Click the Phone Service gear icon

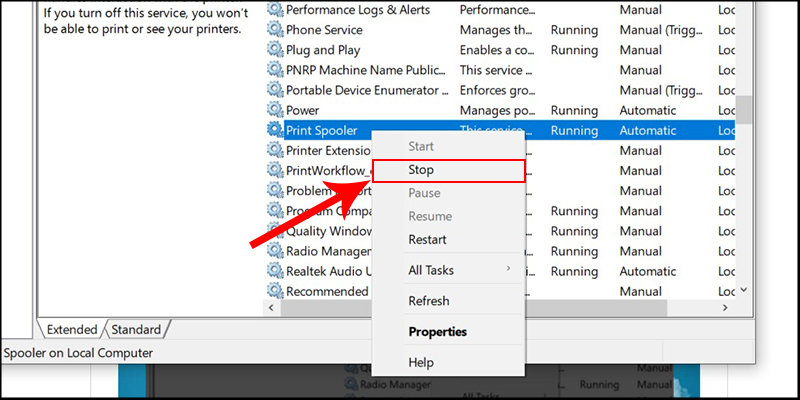click(275, 30)
